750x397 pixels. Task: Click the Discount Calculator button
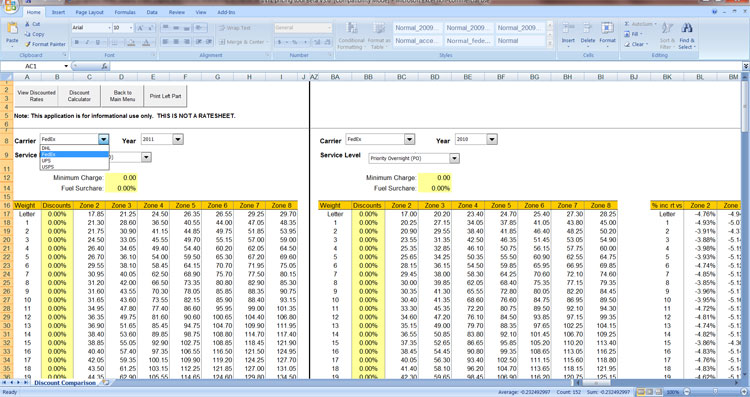[79, 96]
